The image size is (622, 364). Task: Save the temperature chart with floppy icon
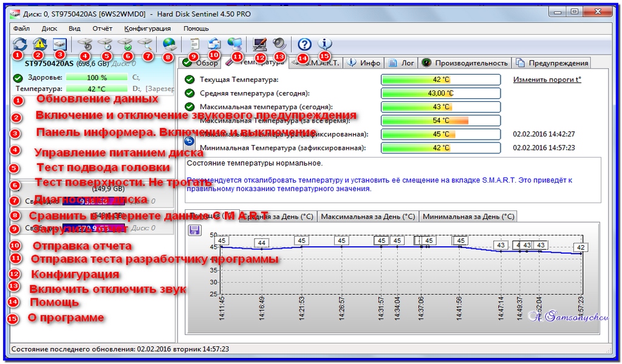[194, 230]
